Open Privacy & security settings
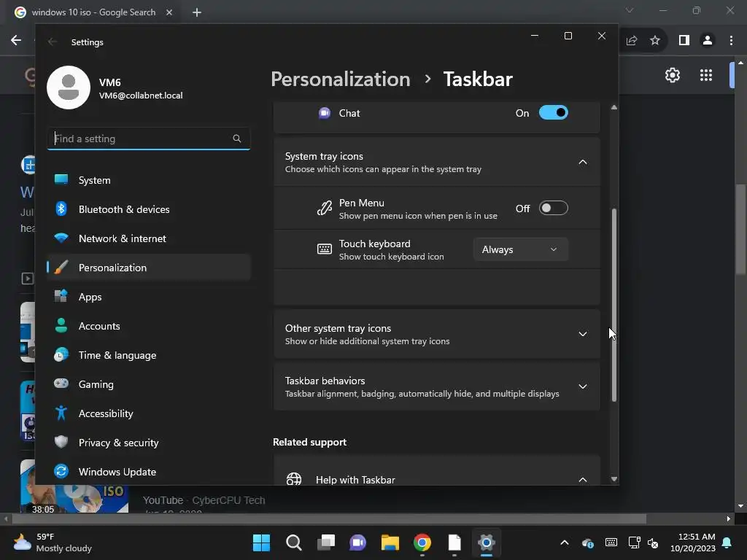Image resolution: width=747 pixels, height=560 pixels. 149,443
